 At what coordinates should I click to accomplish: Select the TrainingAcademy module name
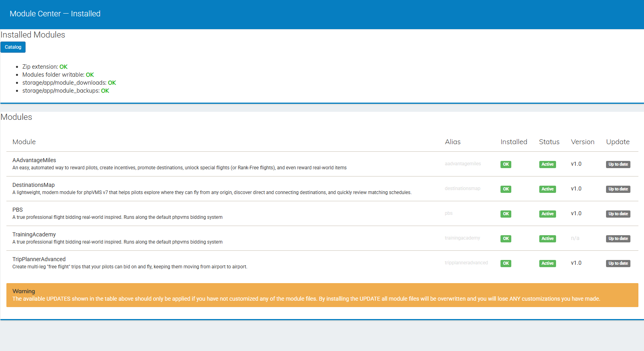pos(34,234)
